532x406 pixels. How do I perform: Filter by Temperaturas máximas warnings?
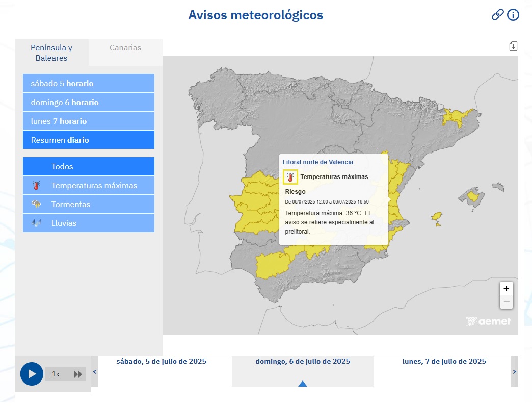(x=89, y=185)
